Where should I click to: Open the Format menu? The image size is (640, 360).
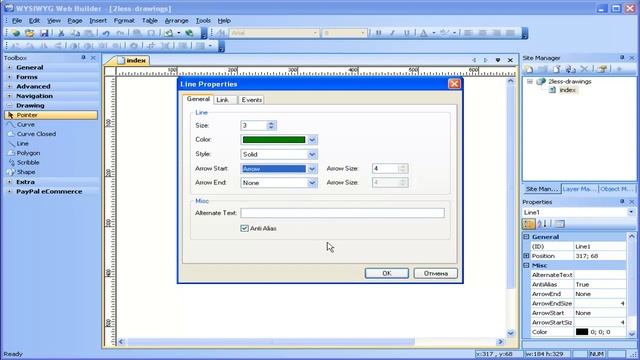pyautogui.click(x=124, y=20)
